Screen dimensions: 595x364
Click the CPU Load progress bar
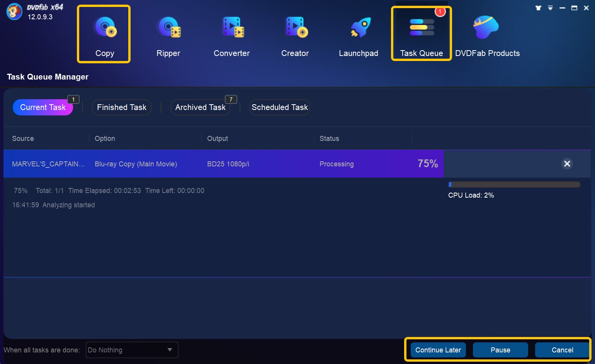(x=514, y=185)
